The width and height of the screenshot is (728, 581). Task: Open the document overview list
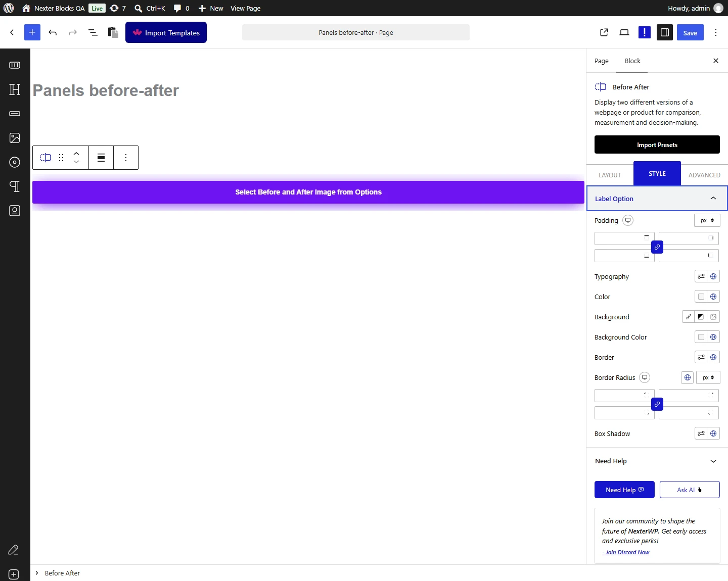point(93,32)
